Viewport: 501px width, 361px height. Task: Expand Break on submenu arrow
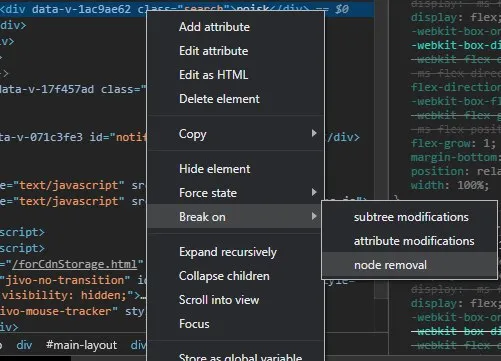pos(314,216)
